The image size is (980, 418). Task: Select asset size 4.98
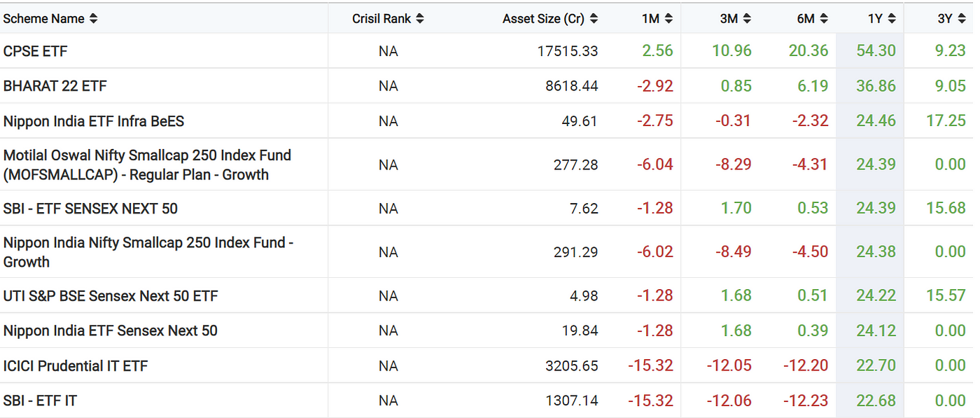tap(584, 296)
